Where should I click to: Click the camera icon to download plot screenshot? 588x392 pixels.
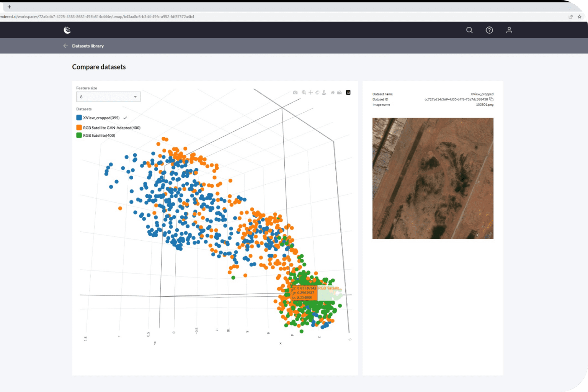click(295, 92)
